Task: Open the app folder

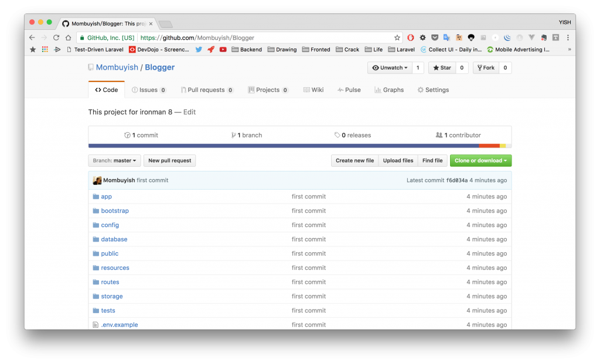Action: pyautogui.click(x=107, y=197)
